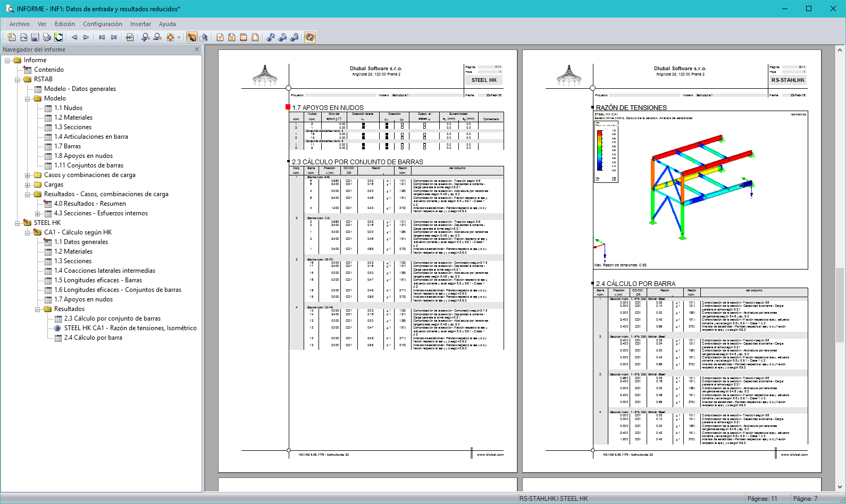846x504 pixels.
Task: Go to next page with right arrow
Action: pyautogui.click(x=86, y=37)
